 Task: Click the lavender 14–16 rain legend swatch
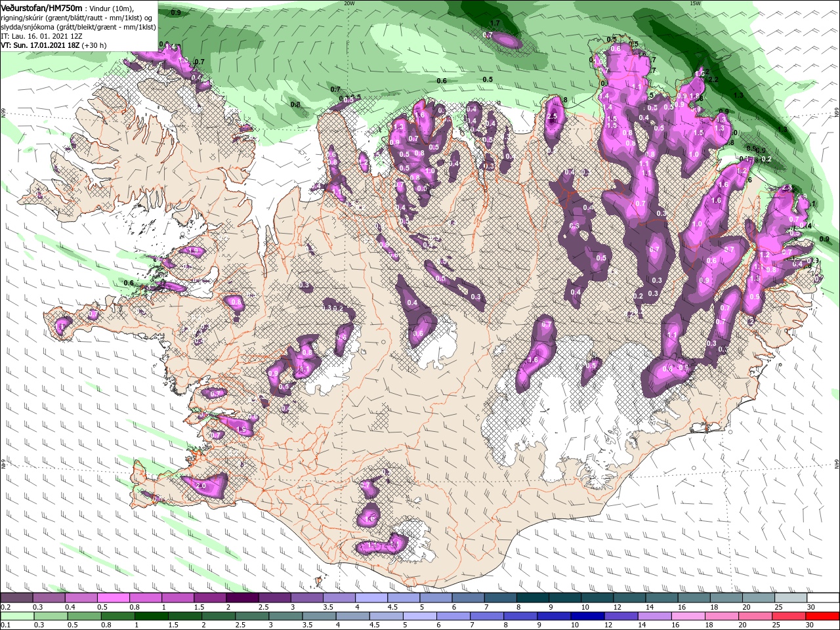coord(654,617)
